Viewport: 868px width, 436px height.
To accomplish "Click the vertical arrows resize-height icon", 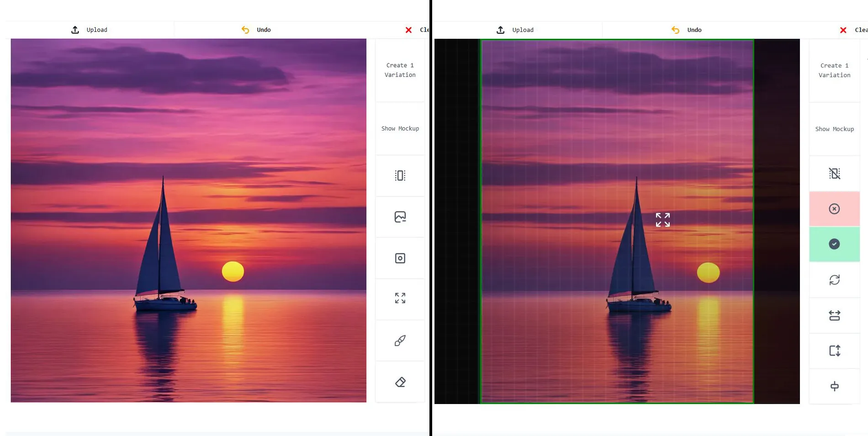I will 834,351.
